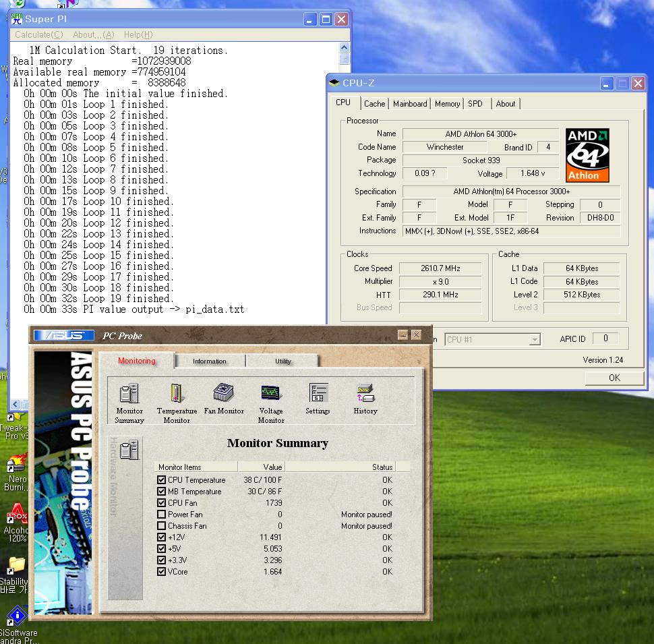This screenshot has width=654, height=644.
Task: Uncheck the +3.3V monitor item
Action: coord(161,560)
